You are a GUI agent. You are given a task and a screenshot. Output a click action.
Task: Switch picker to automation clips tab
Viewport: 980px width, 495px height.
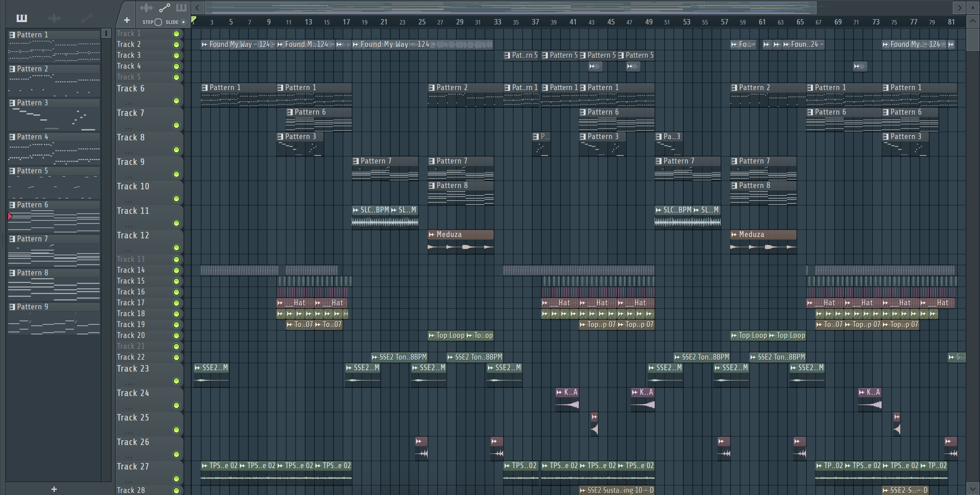click(x=86, y=18)
